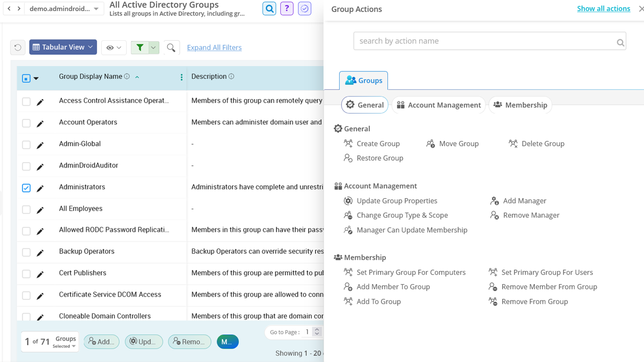Click the help question mark icon
Screen dimensions: 644x362
pyautogui.click(x=287, y=8)
